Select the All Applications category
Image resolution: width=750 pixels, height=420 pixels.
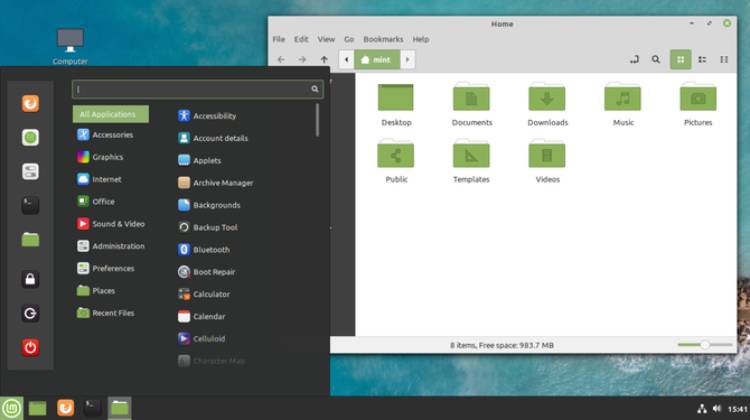click(x=110, y=114)
